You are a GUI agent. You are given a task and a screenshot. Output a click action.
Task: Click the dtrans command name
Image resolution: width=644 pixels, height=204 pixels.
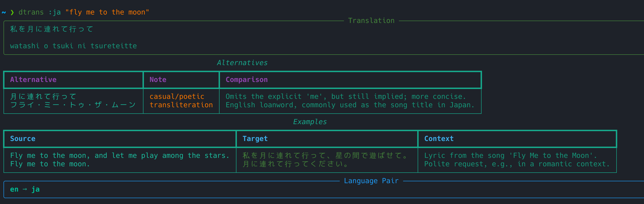[x=31, y=12]
